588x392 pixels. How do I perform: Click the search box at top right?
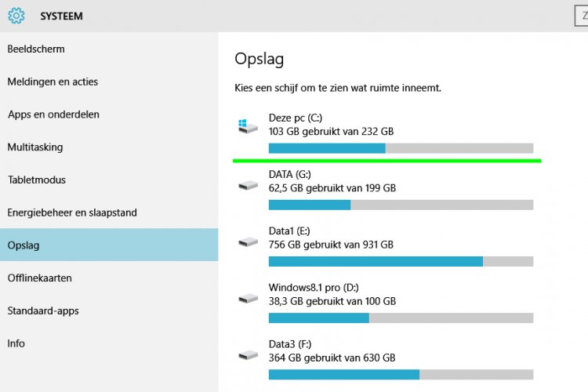[581, 15]
